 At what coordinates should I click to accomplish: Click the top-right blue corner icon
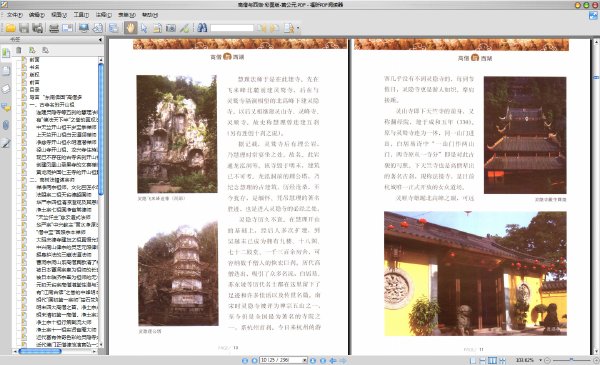(593, 15)
